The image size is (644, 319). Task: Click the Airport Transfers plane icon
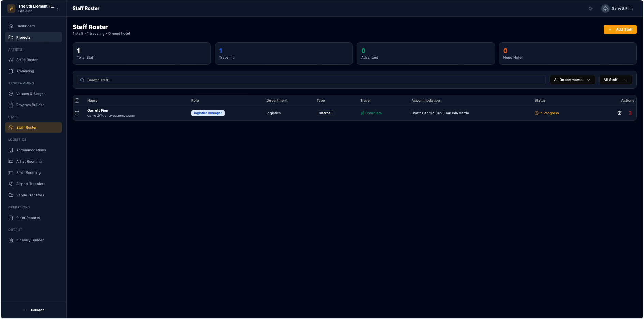(x=11, y=184)
